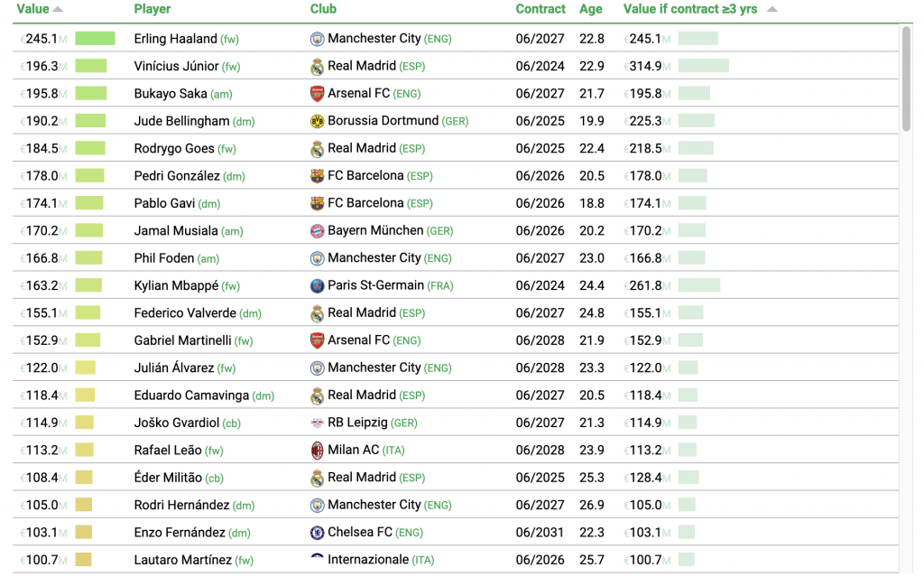Image resolution: width=924 pixels, height=577 pixels.
Task: Click the Milan AC crest in Rafael Leão's row
Action: pyautogui.click(x=317, y=450)
